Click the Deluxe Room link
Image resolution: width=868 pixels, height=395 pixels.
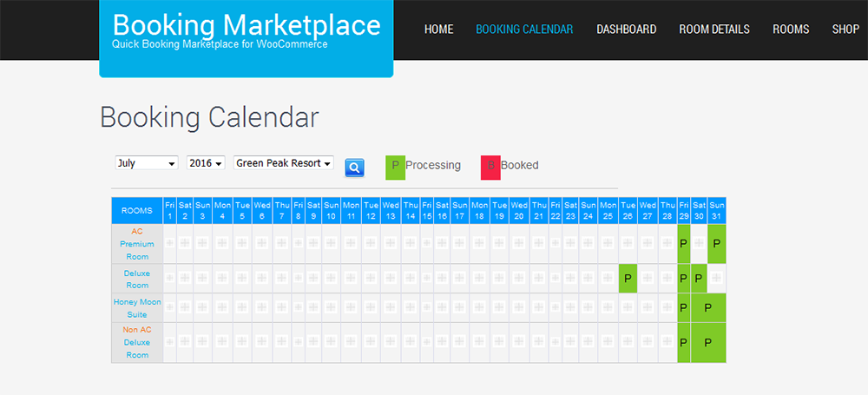(137, 280)
